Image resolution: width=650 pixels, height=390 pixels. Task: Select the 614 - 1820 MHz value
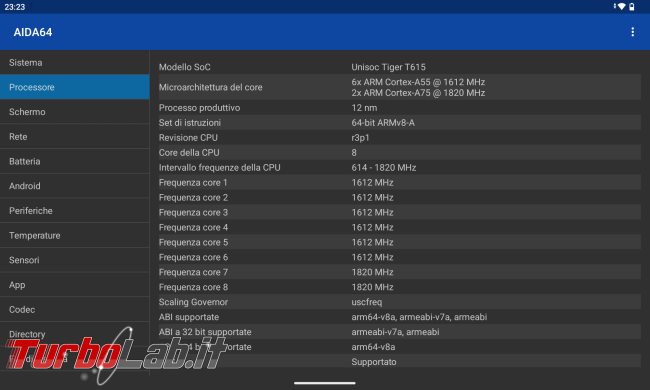point(384,167)
